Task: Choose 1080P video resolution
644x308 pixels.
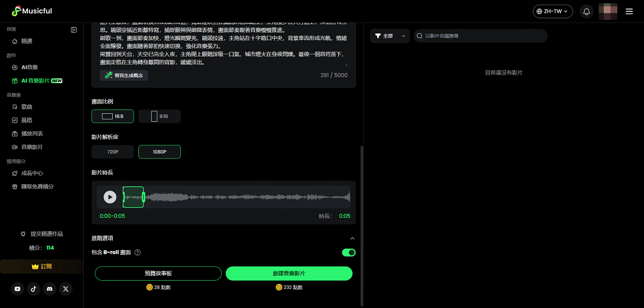Action: click(159, 152)
